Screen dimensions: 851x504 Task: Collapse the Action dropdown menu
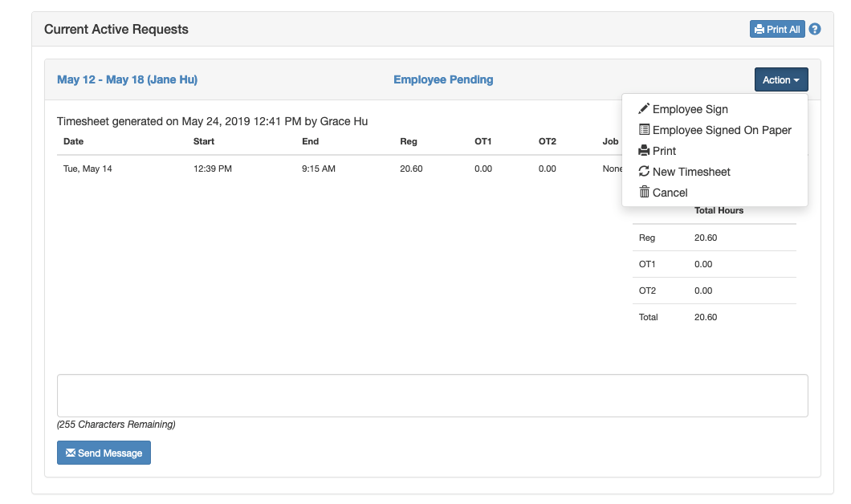780,79
